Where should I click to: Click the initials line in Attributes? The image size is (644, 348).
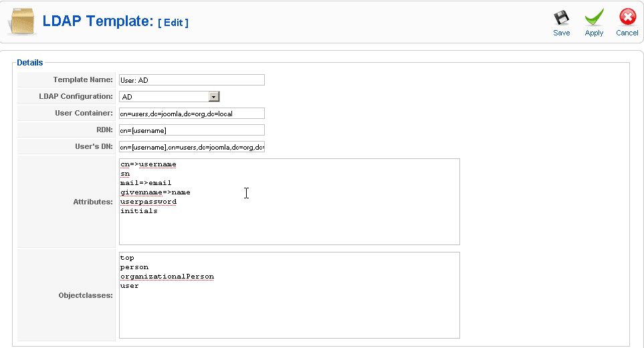138,211
